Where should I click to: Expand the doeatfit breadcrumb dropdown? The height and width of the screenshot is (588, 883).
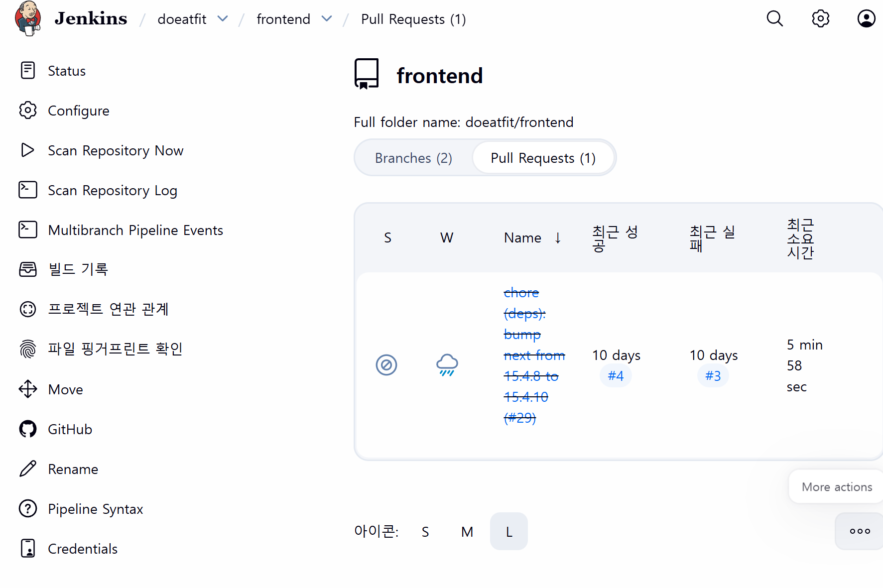coord(223,19)
